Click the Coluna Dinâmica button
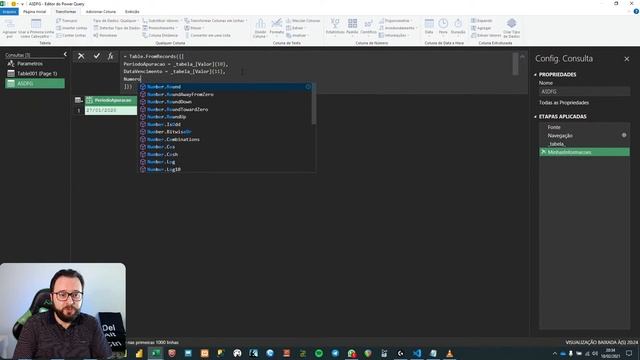The height and width of the screenshot is (360, 640). tap(160, 35)
